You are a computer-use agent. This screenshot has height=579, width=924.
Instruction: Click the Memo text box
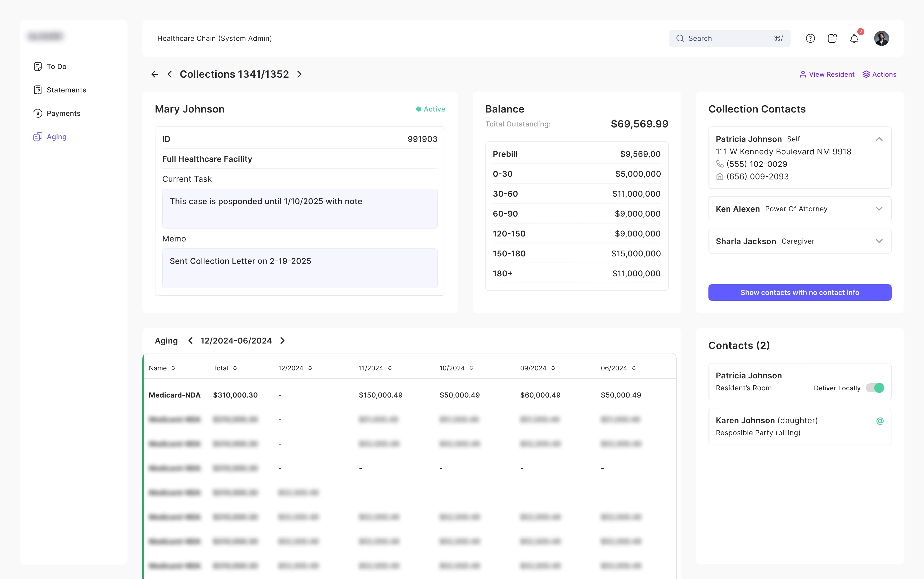300,268
